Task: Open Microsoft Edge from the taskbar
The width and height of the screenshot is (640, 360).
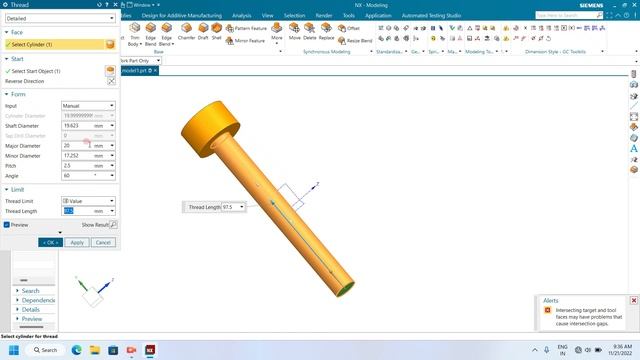Action: [x=76, y=350]
